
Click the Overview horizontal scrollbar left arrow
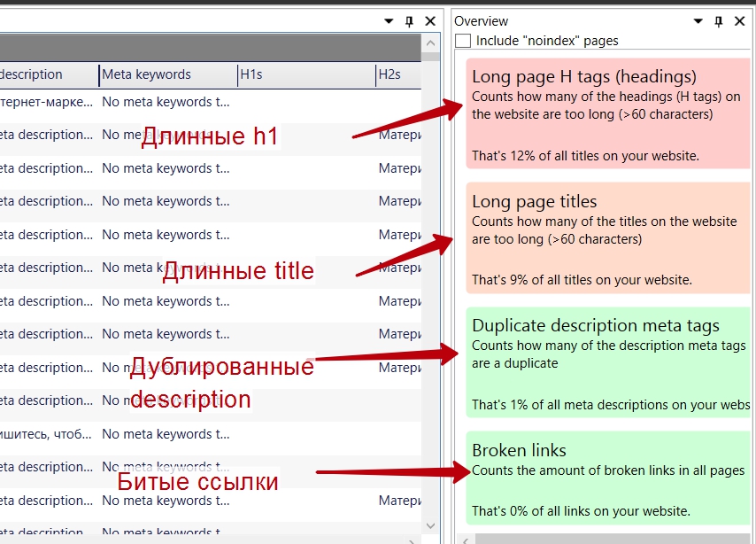point(464,538)
